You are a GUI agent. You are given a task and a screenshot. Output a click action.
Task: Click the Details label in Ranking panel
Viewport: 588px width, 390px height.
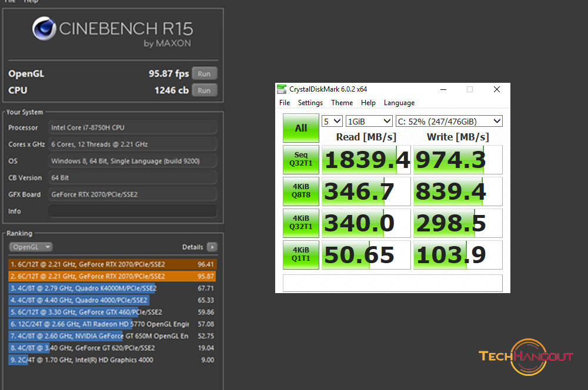pyautogui.click(x=193, y=247)
